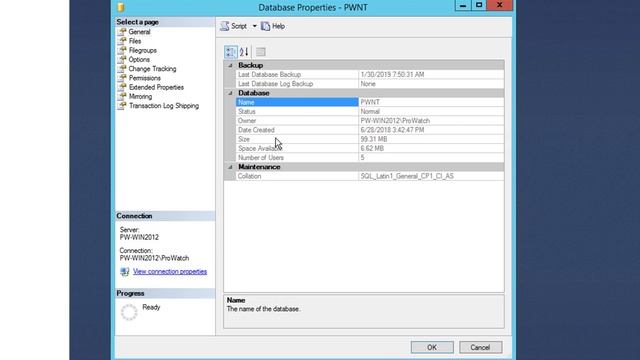The width and height of the screenshot is (640, 360).
Task: Collapse the Backup category
Action: (230, 65)
